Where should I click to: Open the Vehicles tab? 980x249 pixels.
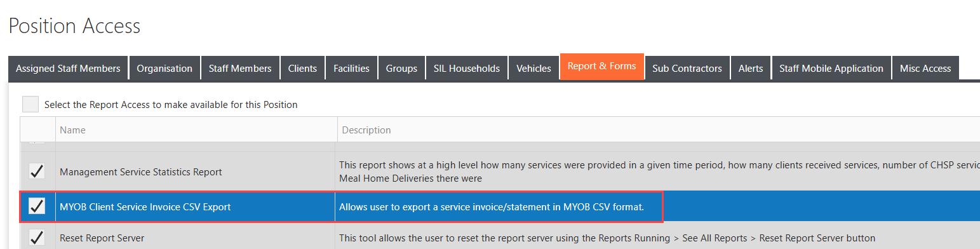pyautogui.click(x=534, y=69)
